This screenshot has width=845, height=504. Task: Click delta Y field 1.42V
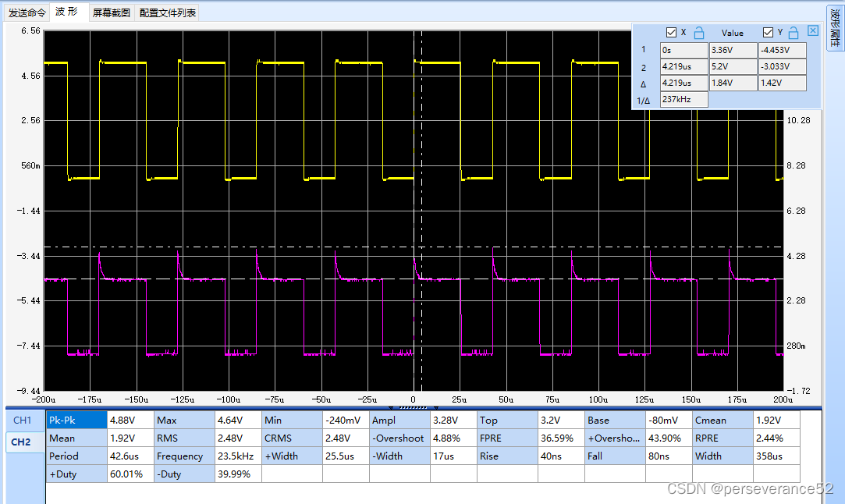pos(783,83)
